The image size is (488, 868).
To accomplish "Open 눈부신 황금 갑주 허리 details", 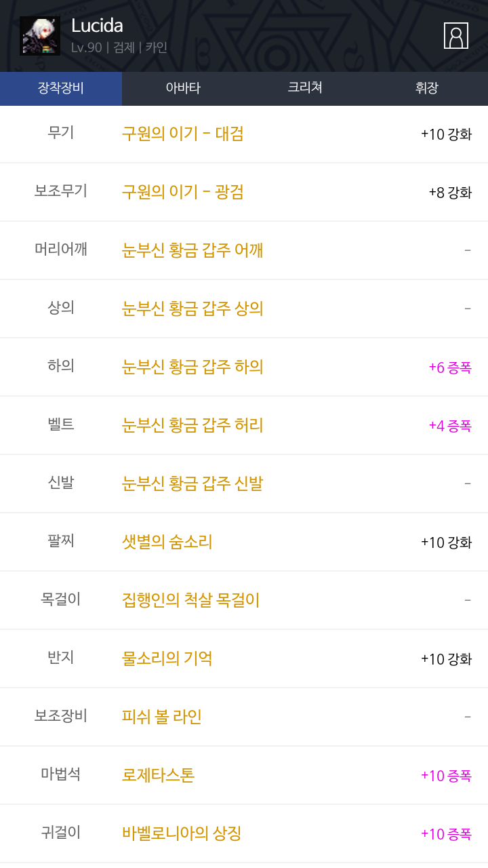I will tap(192, 425).
